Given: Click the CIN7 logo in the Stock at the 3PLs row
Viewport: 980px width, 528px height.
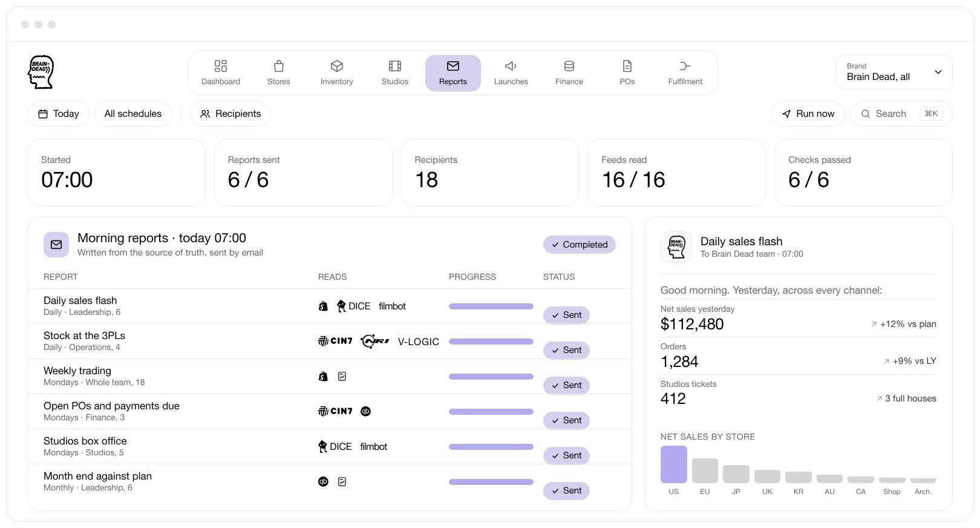Looking at the screenshot, I should [x=335, y=342].
